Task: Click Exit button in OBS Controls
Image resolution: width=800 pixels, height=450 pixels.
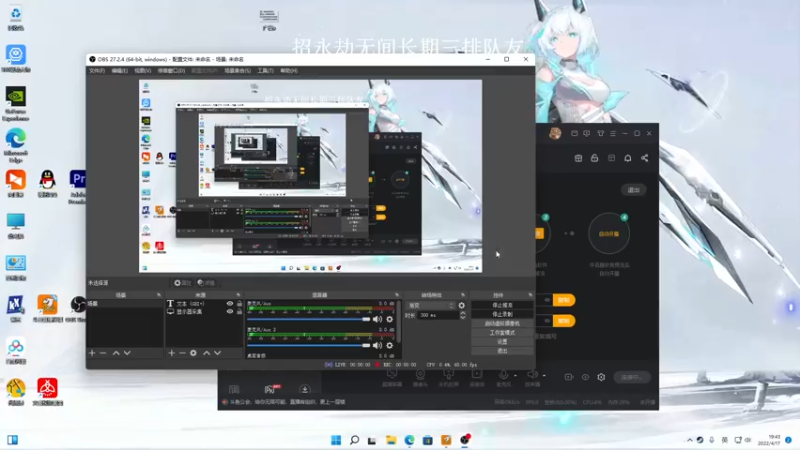Action: click(502, 351)
